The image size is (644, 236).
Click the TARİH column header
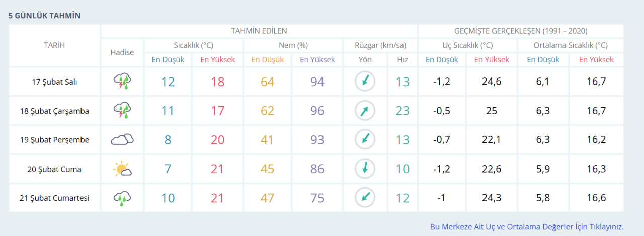(x=54, y=45)
